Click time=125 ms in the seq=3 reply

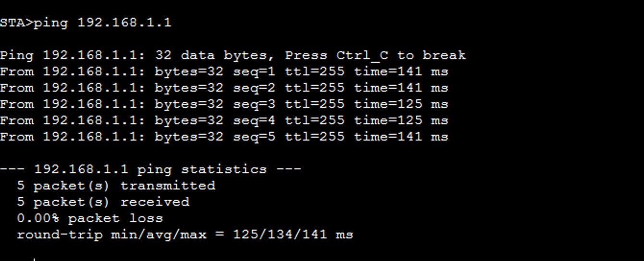point(401,105)
